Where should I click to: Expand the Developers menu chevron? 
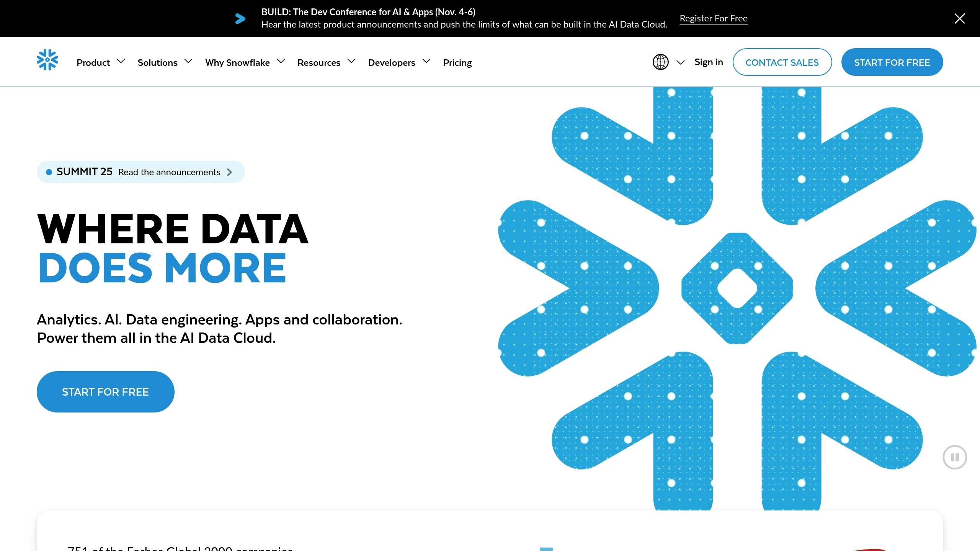click(x=426, y=61)
